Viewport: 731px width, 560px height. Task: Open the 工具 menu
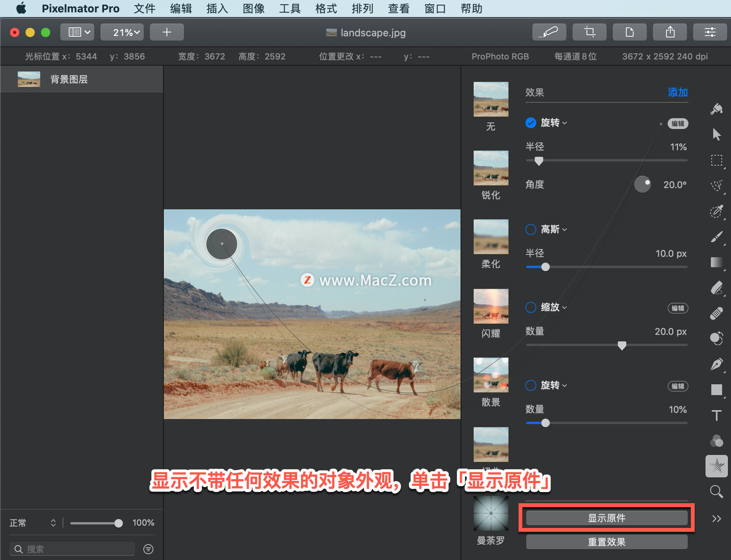pyautogui.click(x=290, y=8)
